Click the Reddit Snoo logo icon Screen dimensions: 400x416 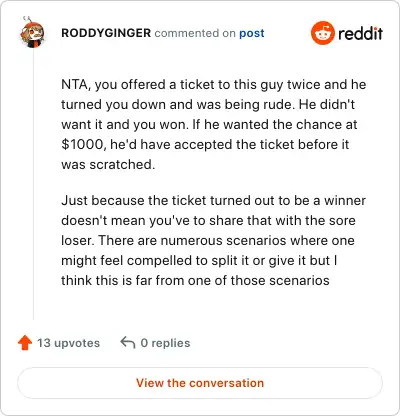tap(322, 33)
